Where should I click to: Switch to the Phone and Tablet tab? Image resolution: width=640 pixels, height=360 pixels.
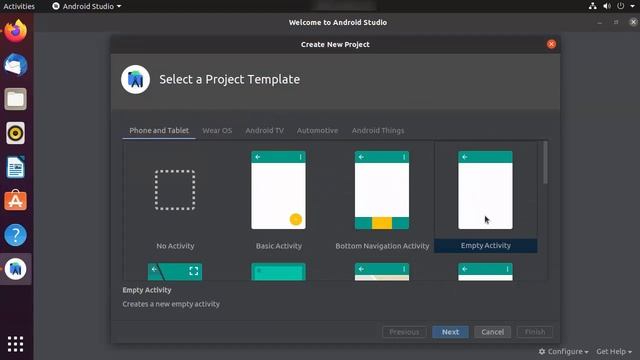pyautogui.click(x=159, y=131)
